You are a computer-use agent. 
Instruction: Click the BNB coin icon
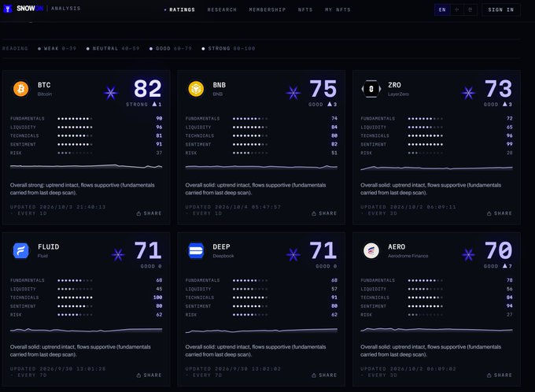click(x=196, y=89)
